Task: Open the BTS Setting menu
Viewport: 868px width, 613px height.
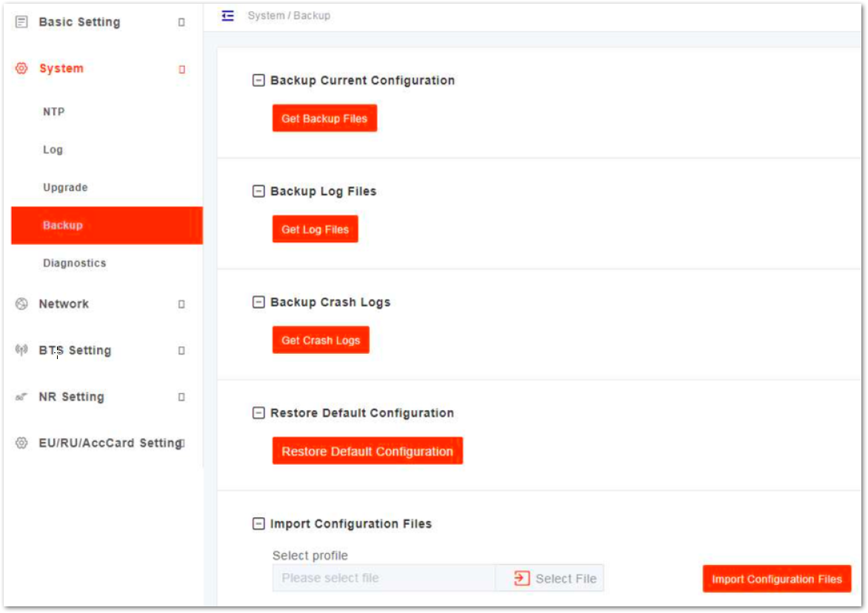Action: pyautogui.click(x=75, y=350)
